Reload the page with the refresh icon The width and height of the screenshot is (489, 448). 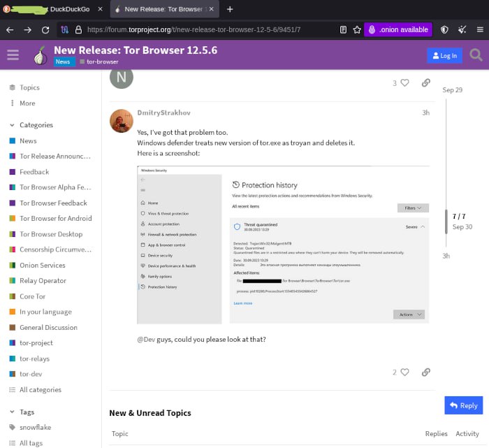coord(45,30)
